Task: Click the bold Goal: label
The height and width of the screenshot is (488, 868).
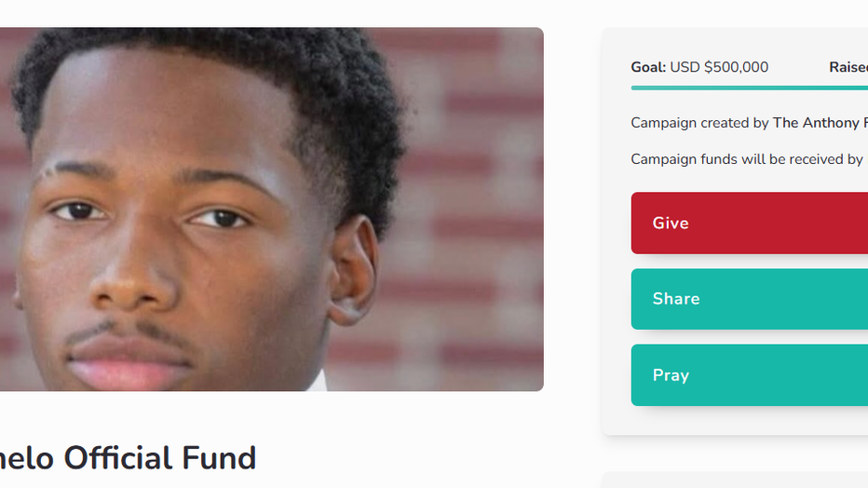Action: point(648,67)
